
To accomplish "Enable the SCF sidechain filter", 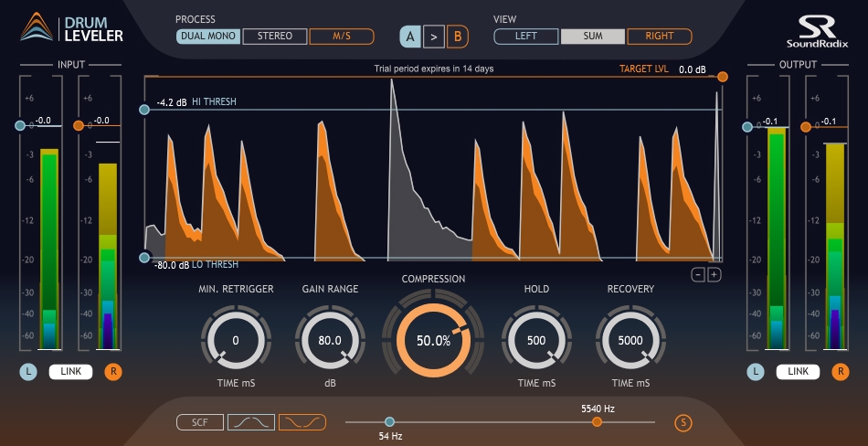I will coord(200,422).
